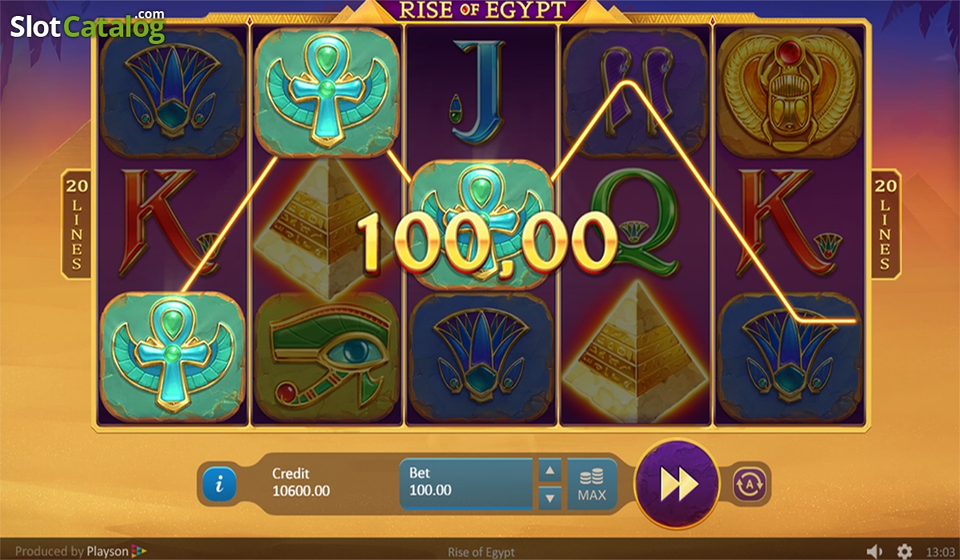Toggle the autoplay circular arrow button
Viewport: 960px width, 560px height.
pos(750,484)
